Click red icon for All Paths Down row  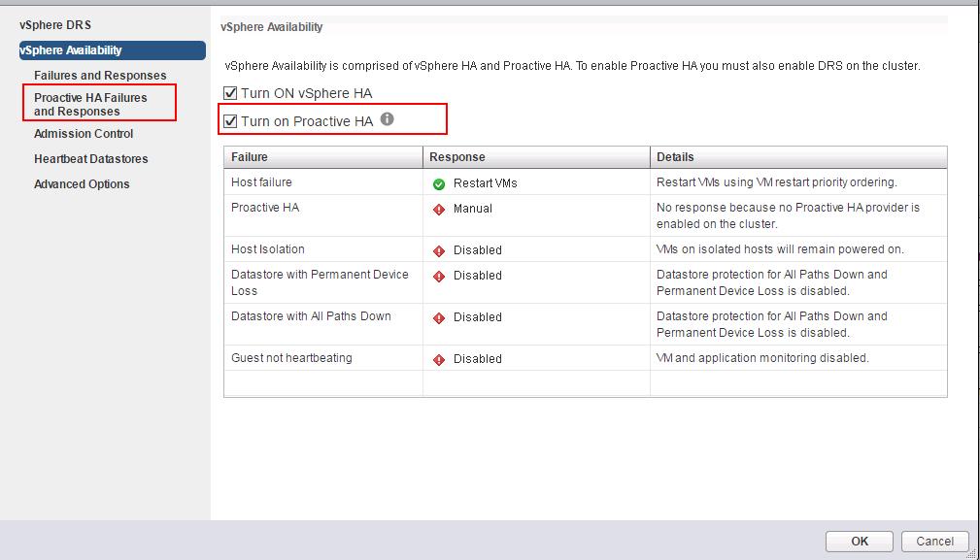coord(439,317)
